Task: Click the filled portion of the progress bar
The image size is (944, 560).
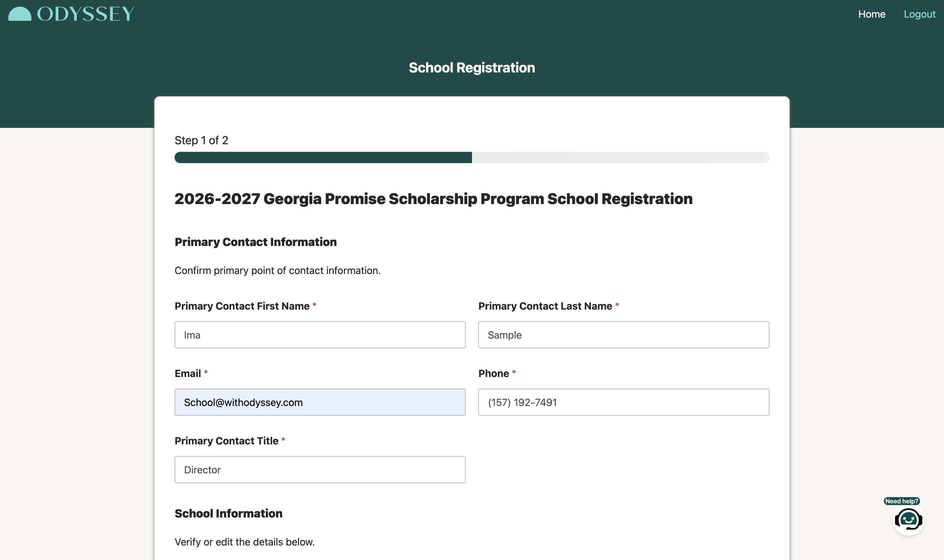Action: (323, 157)
